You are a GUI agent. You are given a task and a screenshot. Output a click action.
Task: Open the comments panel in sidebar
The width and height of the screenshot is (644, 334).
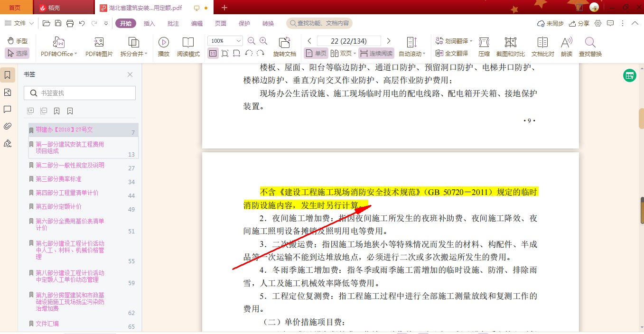coord(8,109)
